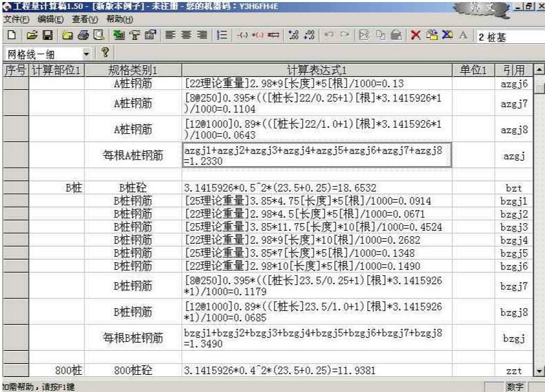The width and height of the screenshot is (545, 392).
Task: Click the red bar toolbar icon
Action: click(x=274, y=35)
